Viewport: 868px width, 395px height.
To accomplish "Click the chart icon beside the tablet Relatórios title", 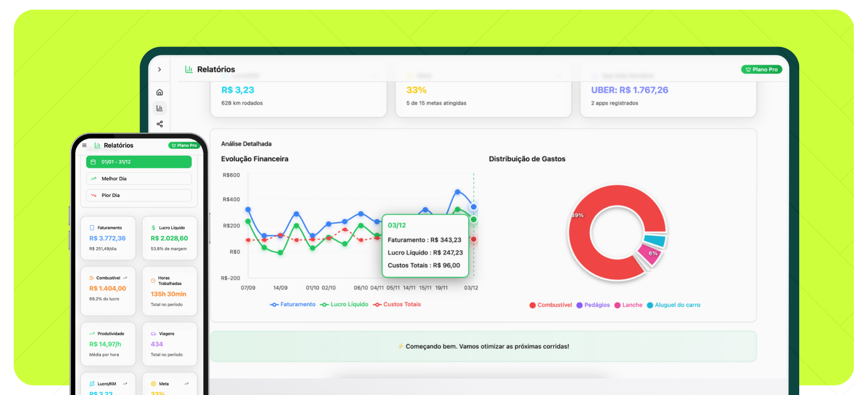I will pyautogui.click(x=189, y=69).
